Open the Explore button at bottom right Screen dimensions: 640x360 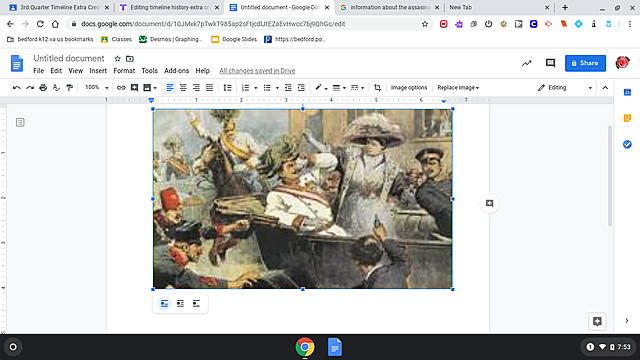tap(597, 321)
